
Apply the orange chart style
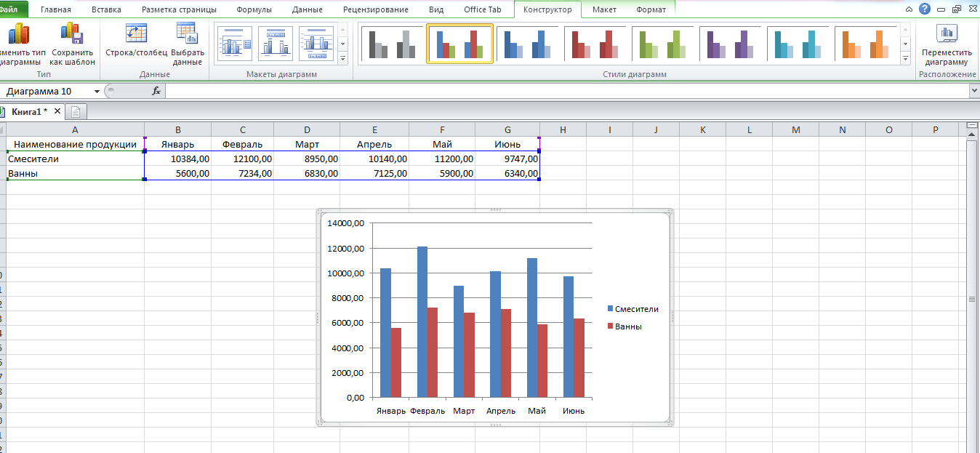(864, 44)
